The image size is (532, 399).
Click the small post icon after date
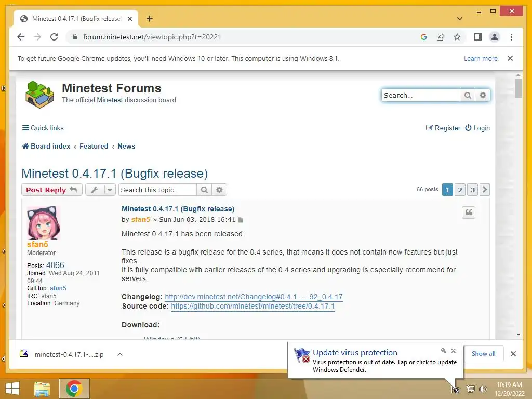241,220
